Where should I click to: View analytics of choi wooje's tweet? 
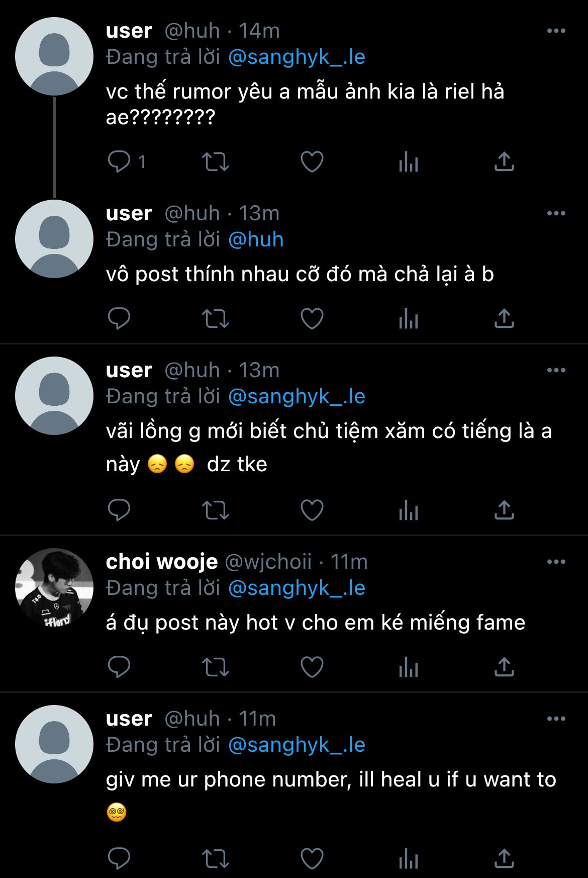[408, 668]
